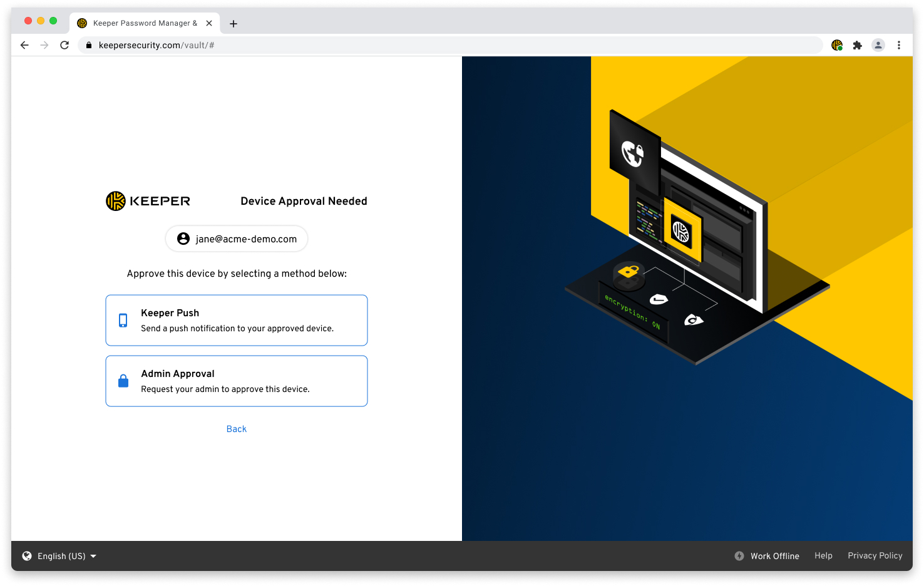Click the site lock icon in address bar
The width and height of the screenshot is (924, 586).
pos(89,45)
